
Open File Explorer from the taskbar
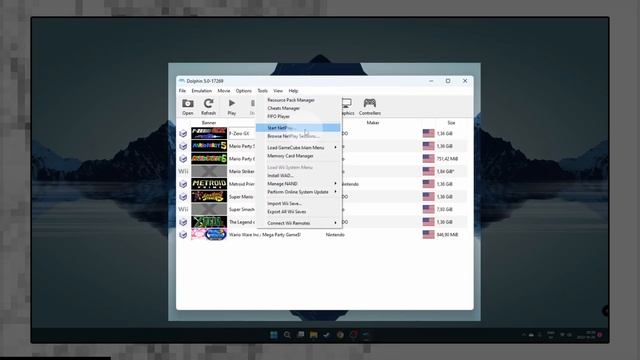point(313,335)
